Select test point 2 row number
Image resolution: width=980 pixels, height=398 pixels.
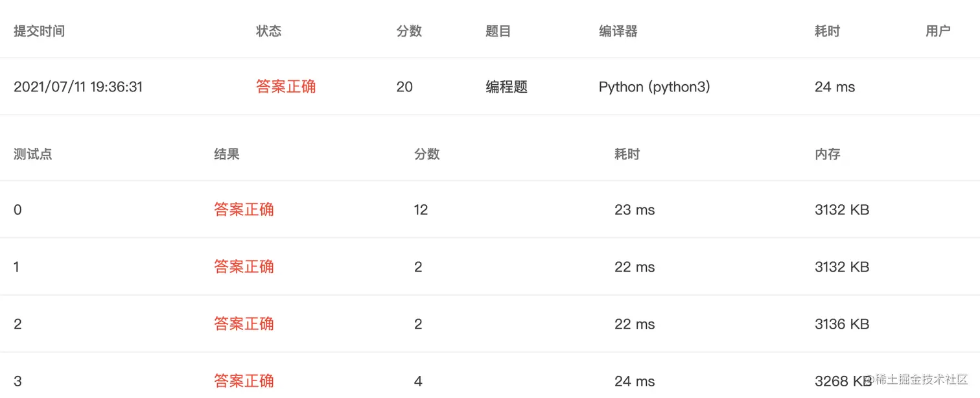coord(17,324)
